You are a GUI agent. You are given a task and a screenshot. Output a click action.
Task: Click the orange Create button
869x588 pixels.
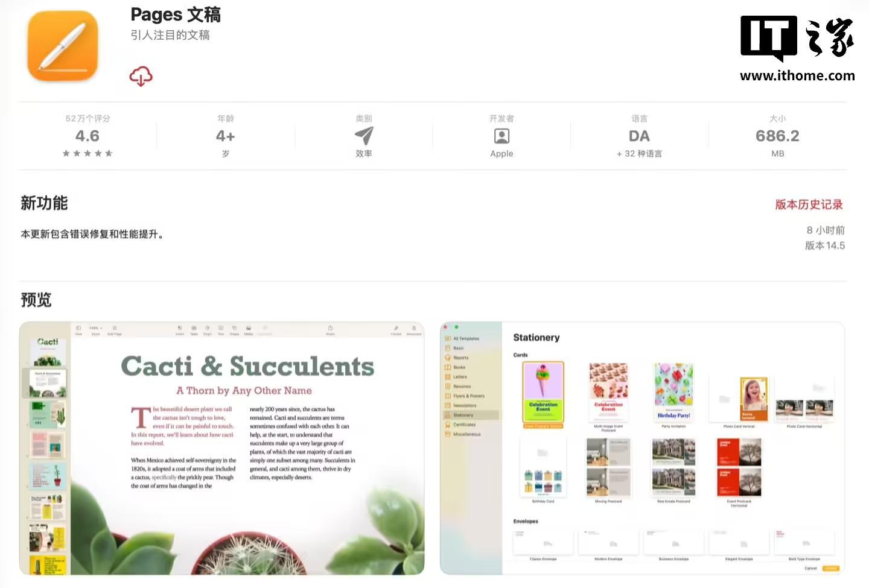point(831,568)
